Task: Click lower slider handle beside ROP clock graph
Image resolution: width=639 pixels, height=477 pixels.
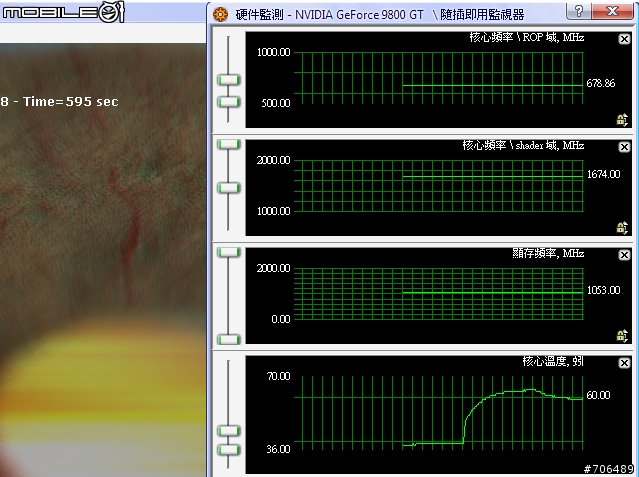Action: pyautogui.click(x=229, y=102)
